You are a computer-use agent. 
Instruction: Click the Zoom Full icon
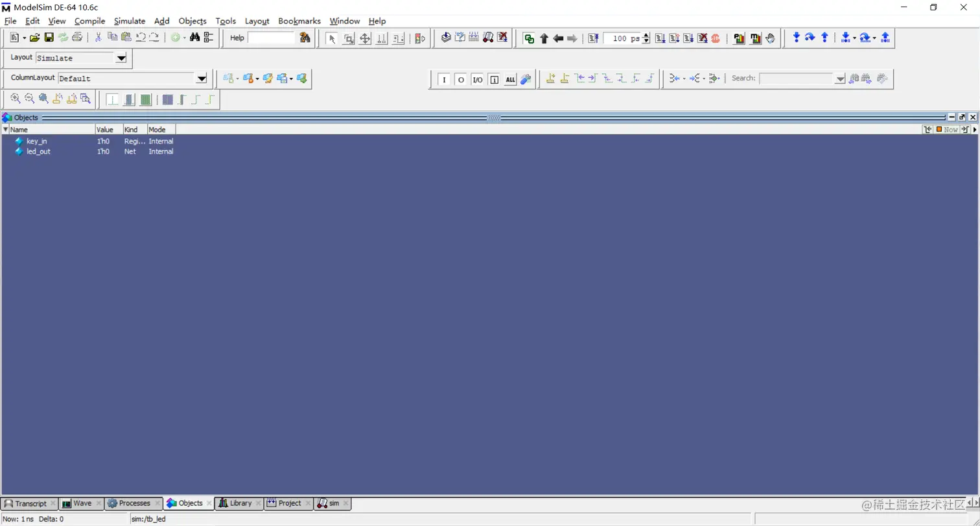[43, 99]
